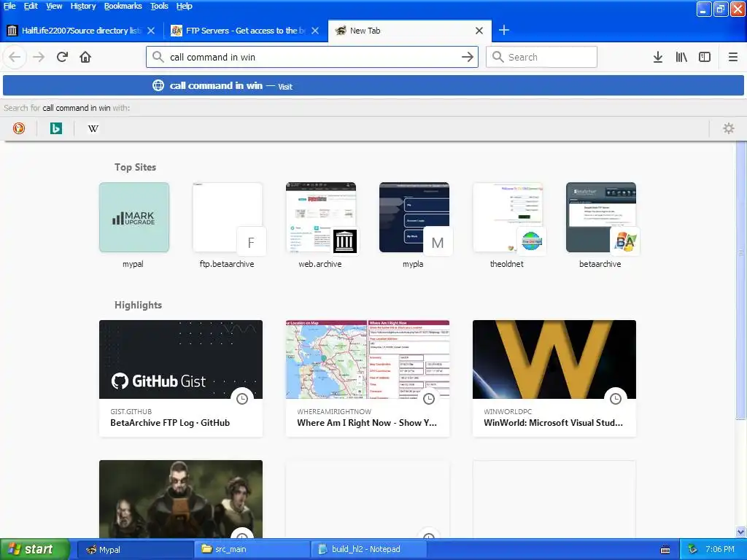
Task: Search with the Bing engine icon
Action: 55,128
